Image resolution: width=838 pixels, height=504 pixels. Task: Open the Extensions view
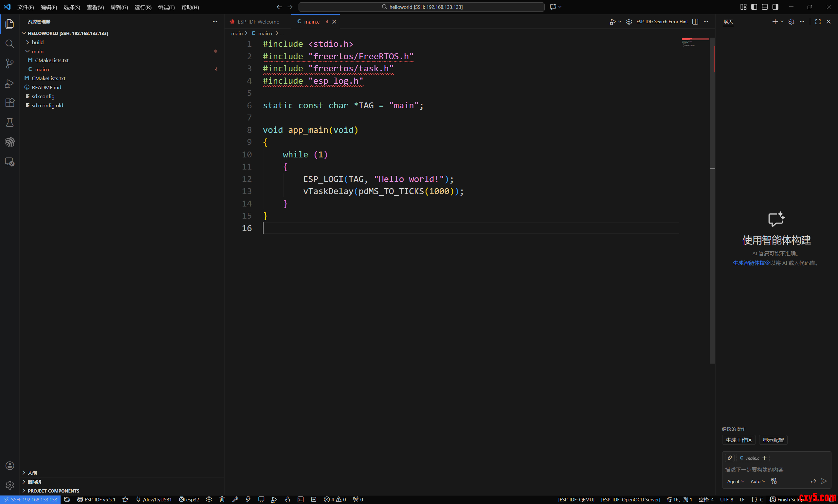[10, 102]
